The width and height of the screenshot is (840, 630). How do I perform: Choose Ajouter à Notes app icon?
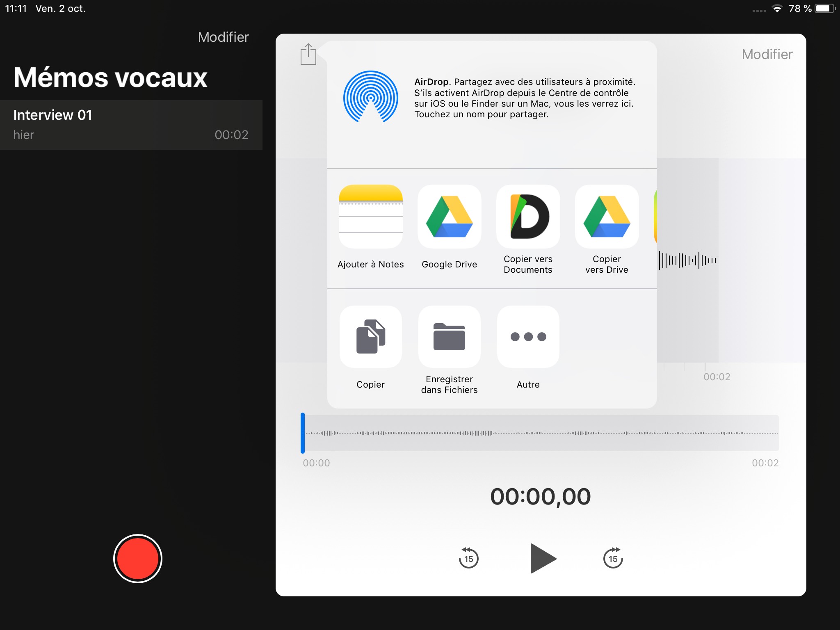pos(370,217)
